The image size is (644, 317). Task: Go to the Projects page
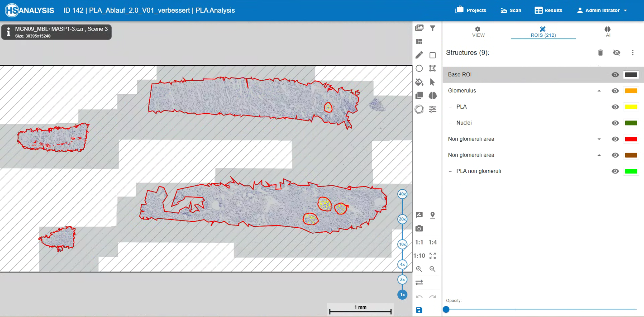click(x=471, y=10)
